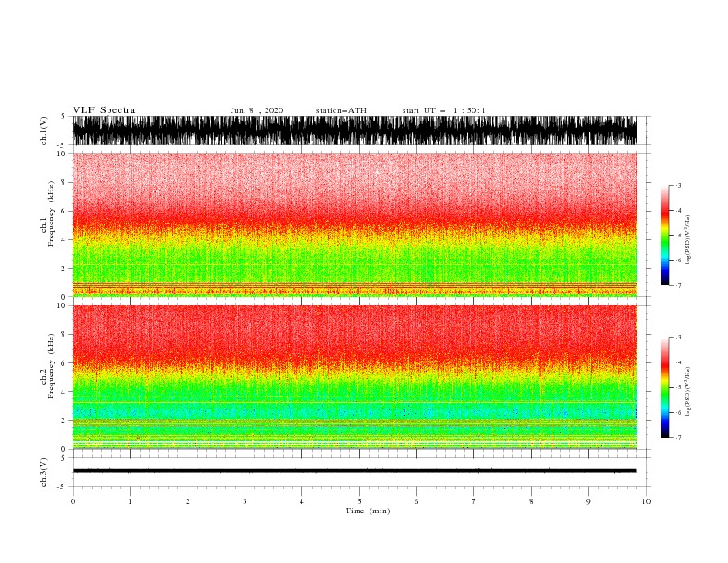Click the "6" tick on the time axis
728x563 pixels.
click(x=416, y=501)
